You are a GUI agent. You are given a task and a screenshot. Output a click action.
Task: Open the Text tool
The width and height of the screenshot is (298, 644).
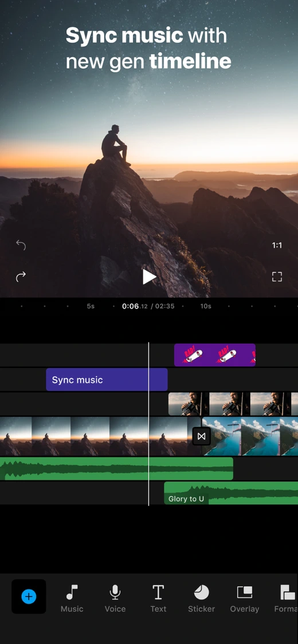pos(158,599)
